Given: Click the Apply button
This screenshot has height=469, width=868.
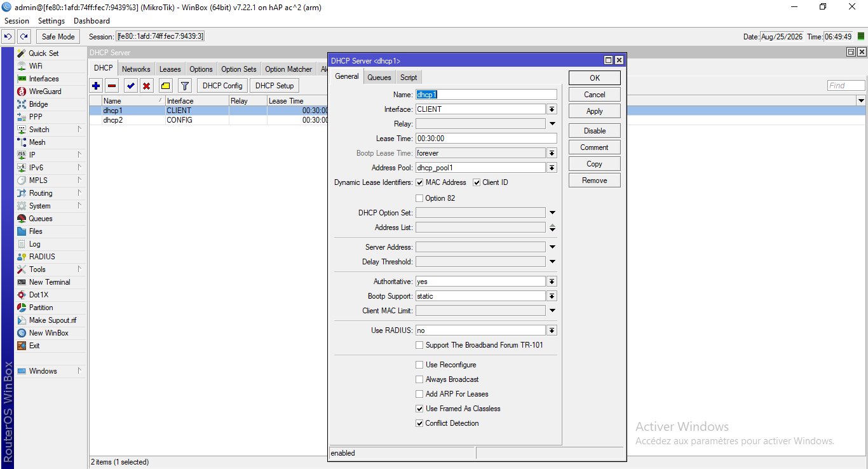Looking at the screenshot, I should tap(595, 111).
